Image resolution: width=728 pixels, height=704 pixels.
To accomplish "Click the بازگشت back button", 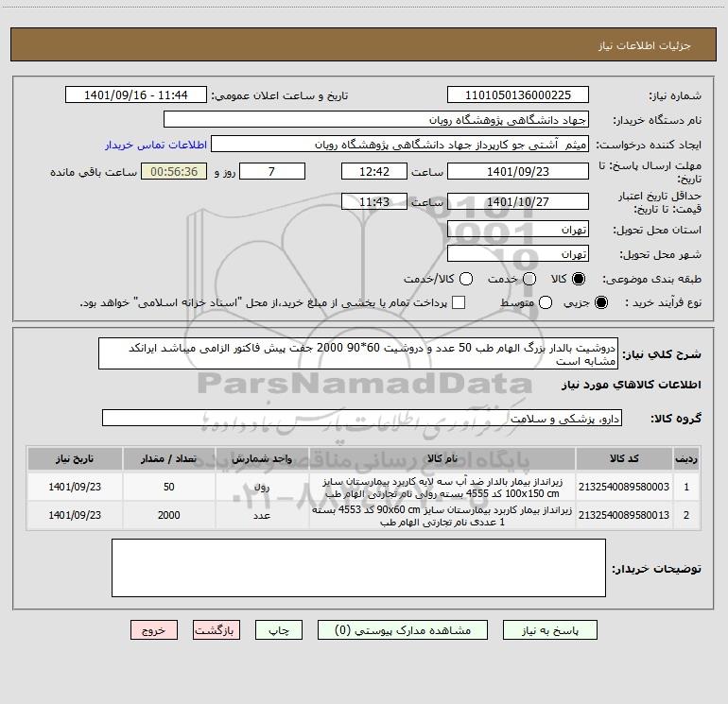I will tap(217, 630).
